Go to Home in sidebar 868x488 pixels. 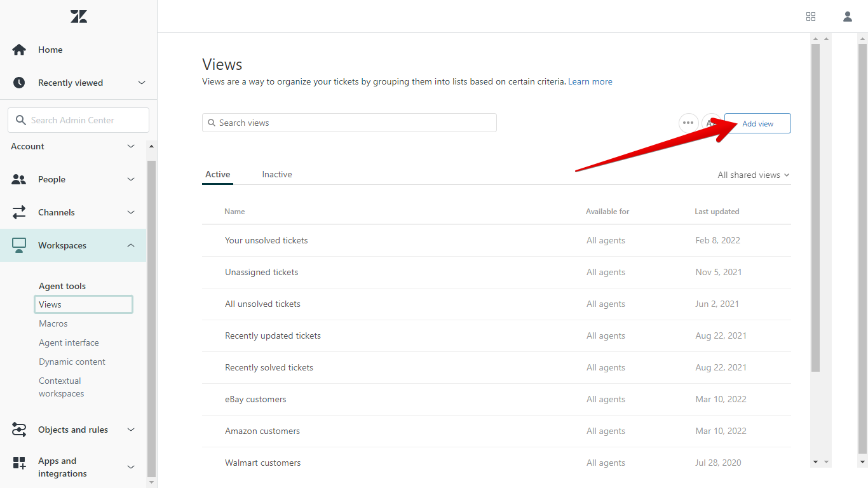pos(50,50)
